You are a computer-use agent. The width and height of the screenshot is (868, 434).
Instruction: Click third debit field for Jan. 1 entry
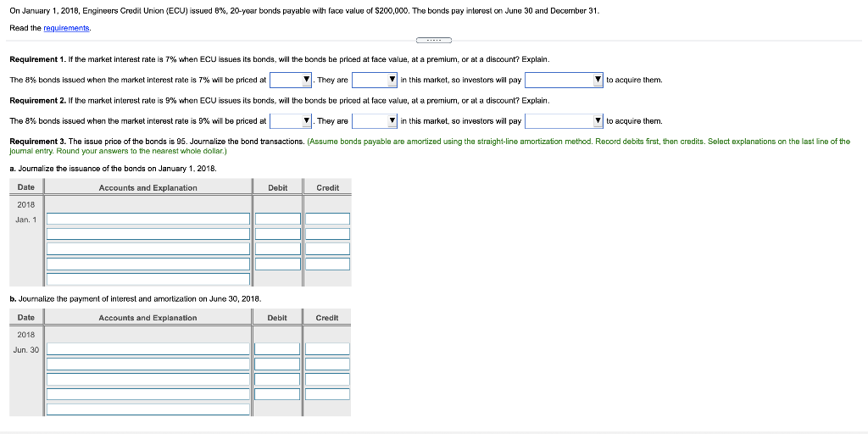point(278,249)
